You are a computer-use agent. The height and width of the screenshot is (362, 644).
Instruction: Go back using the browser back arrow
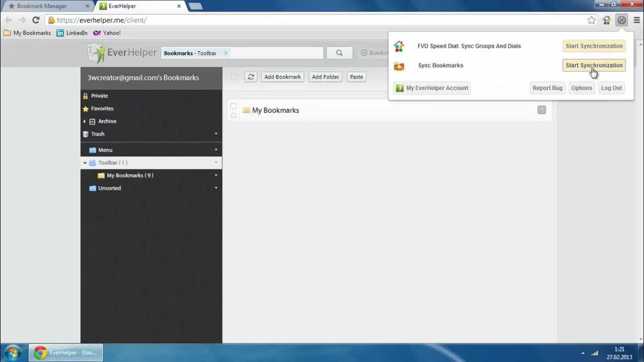[x=9, y=20]
